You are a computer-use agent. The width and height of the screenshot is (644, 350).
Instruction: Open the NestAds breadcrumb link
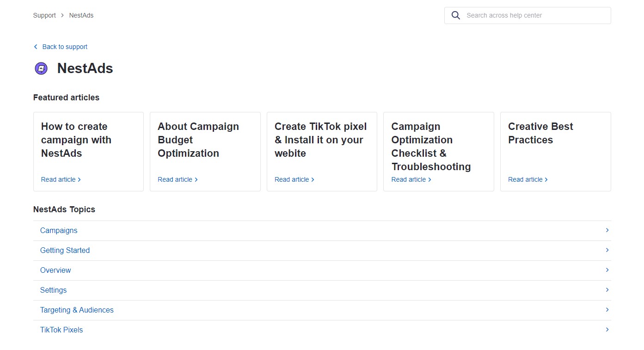pos(81,15)
